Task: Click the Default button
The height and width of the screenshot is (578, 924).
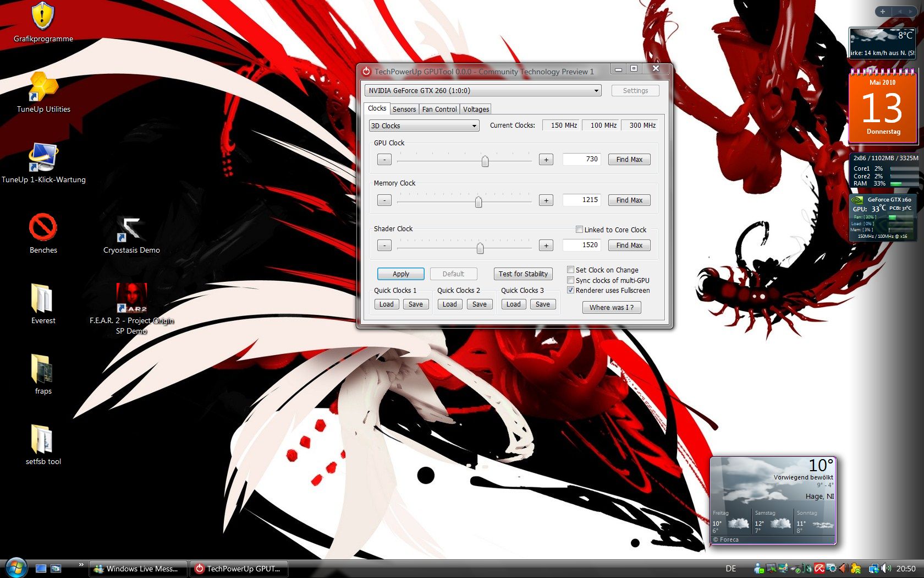Action: [454, 274]
